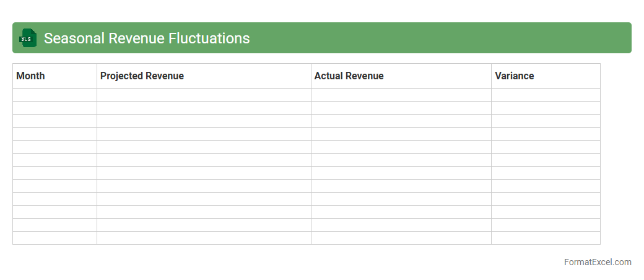Image resolution: width=644 pixels, height=280 pixels.
Task: Click first empty cell under Actual Revenue
Action: [x=401, y=95]
